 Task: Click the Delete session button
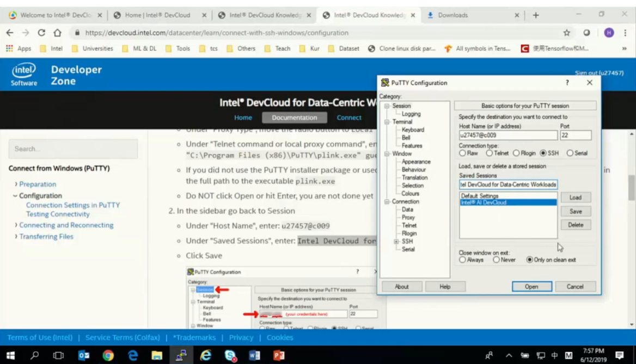[x=575, y=225]
